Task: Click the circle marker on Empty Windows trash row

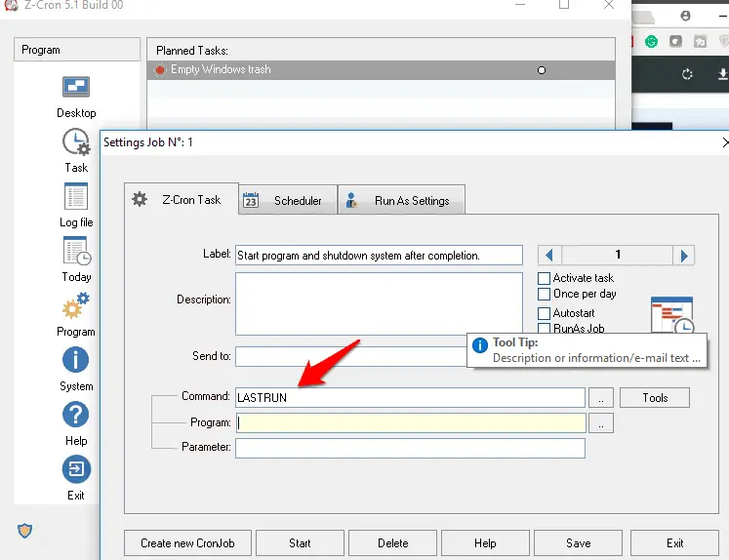Action: [x=542, y=70]
